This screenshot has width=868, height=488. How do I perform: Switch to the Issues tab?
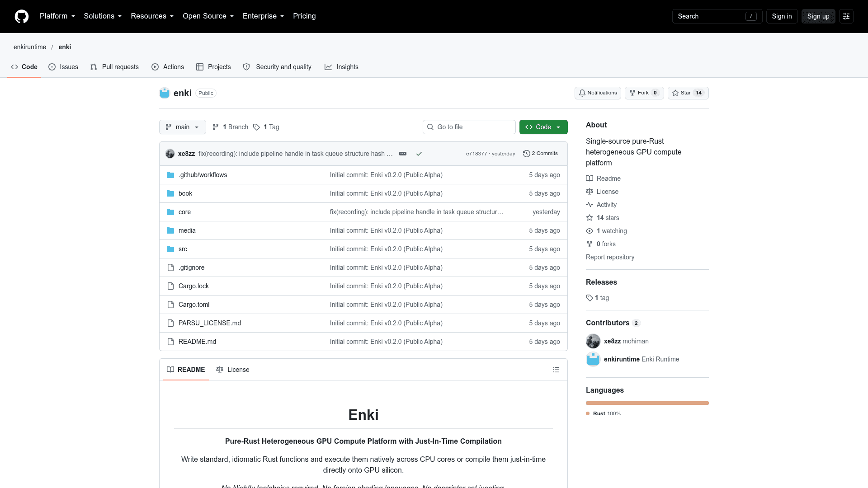pos(63,67)
